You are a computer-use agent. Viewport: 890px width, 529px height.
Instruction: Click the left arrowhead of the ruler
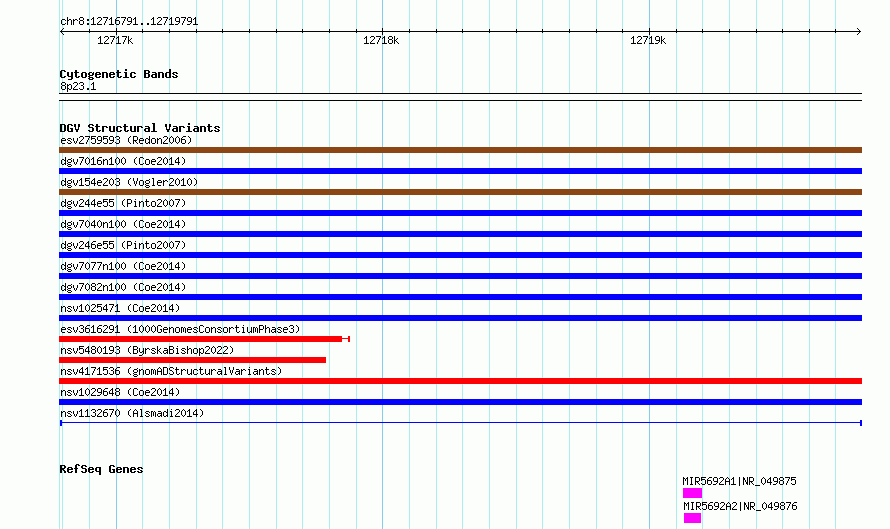[62, 32]
